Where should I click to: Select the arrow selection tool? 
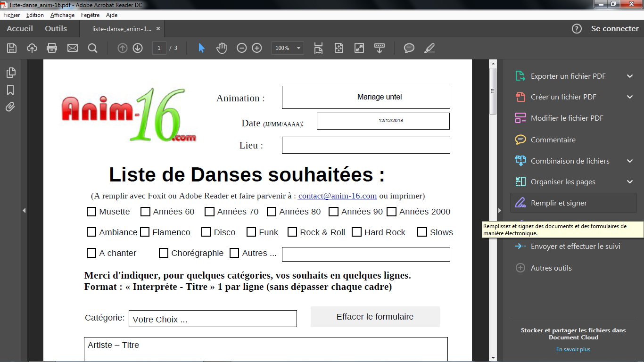click(201, 48)
